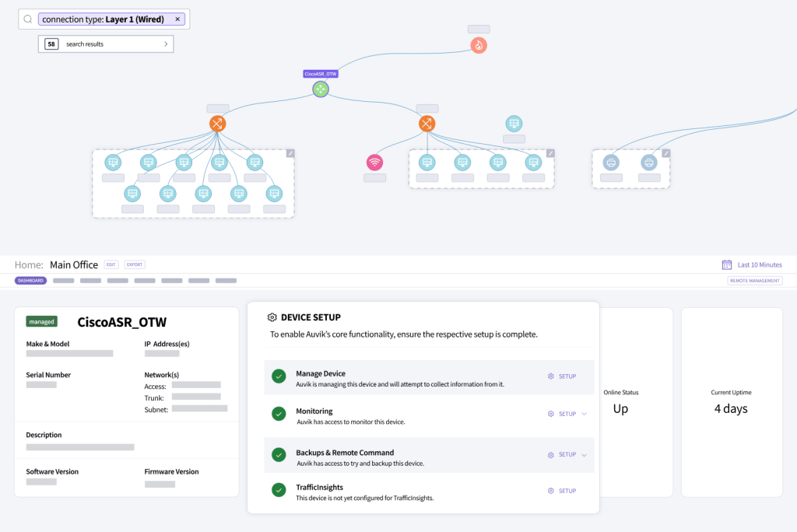The width and height of the screenshot is (797, 532).
Task: Click inside the connection type search field
Action: pyautogui.click(x=104, y=19)
